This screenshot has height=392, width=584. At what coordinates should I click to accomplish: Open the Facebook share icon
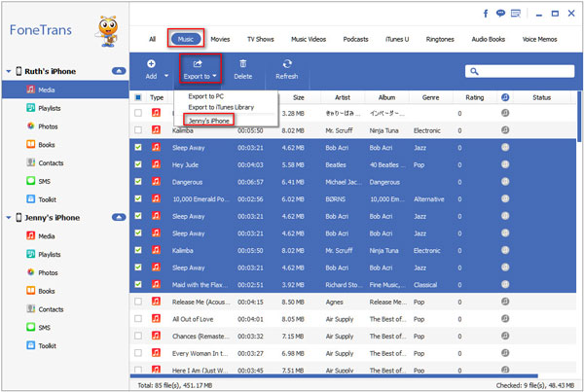click(486, 14)
